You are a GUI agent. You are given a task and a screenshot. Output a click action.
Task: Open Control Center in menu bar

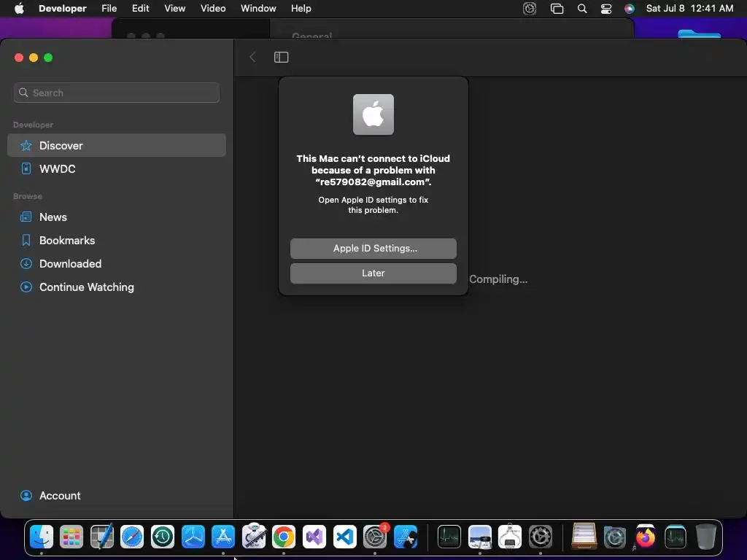(x=606, y=9)
